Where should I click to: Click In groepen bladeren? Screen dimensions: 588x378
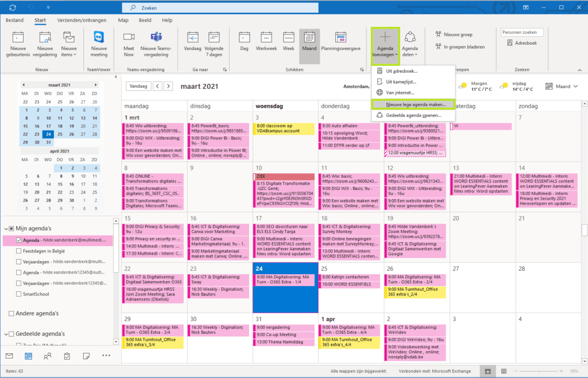click(x=460, y=47)
